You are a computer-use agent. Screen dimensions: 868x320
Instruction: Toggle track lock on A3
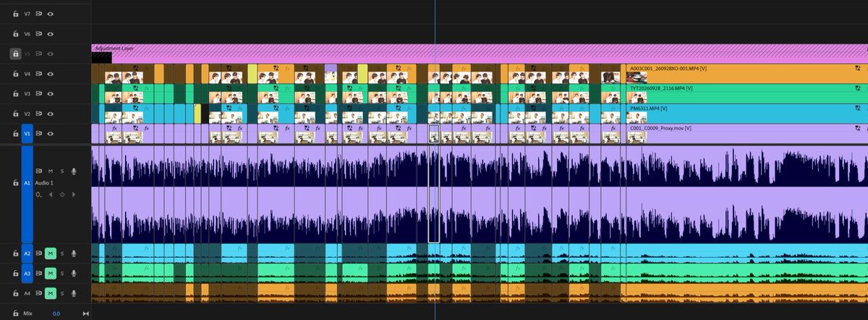(x=15, y=274)
